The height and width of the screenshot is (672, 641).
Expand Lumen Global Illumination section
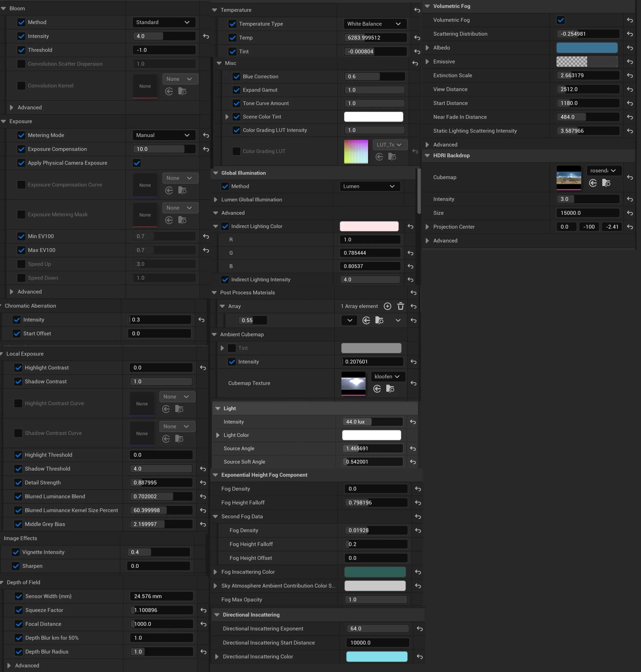(x=216, y=199)
